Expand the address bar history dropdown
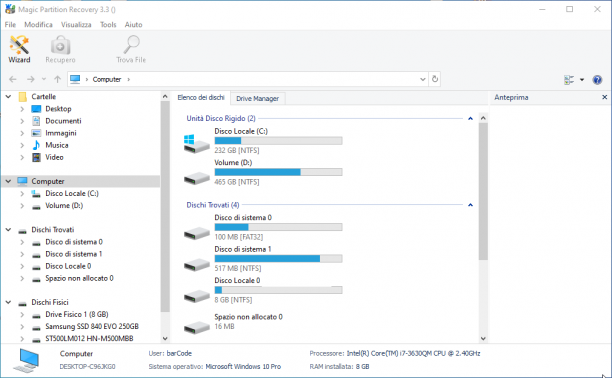The width and height of the screenshot is (612, 378). click(x=423, y=79)
